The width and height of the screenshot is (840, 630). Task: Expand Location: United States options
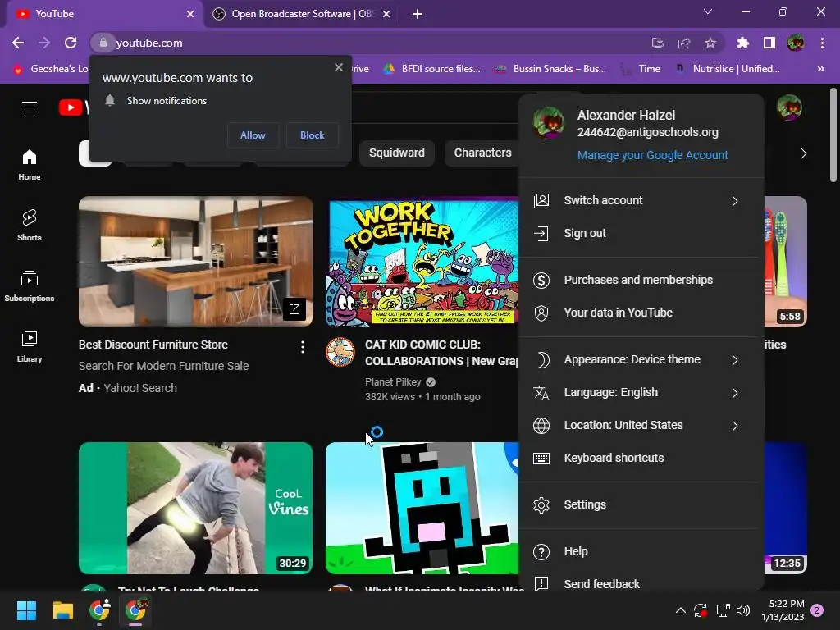[641, 426]
